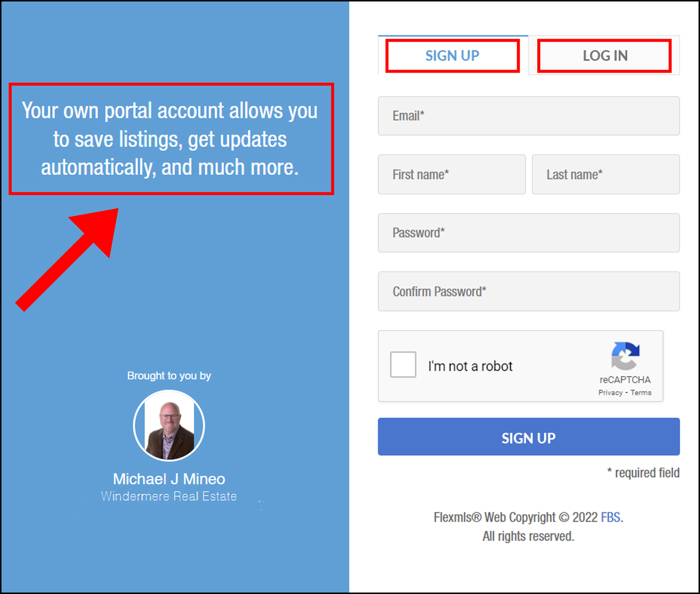Screen dimensions: 700x594
Task: Click the I'm not a robot label
Action: click(x=470, y=366)
